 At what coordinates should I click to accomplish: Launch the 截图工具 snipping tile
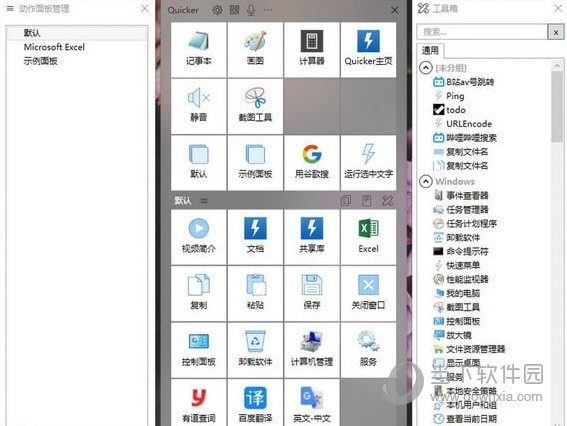point(255,106)
